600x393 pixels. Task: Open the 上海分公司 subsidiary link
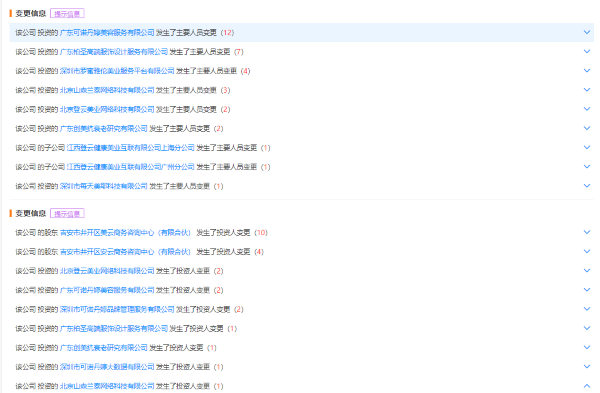tap(130, 148)
